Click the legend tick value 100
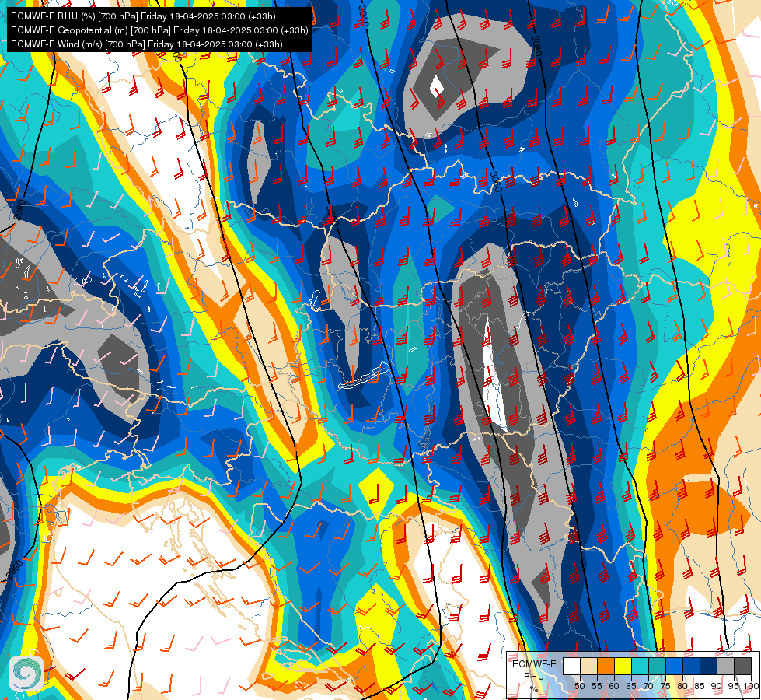761x700 pixels. tap(751, 686)
